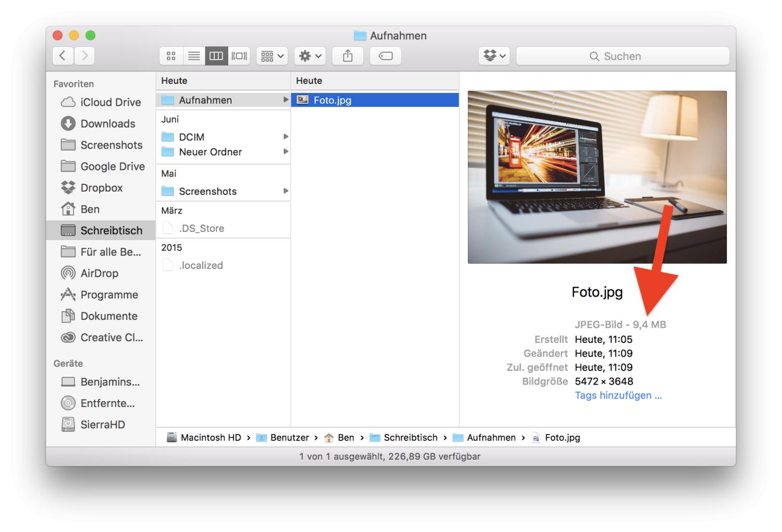The height and width of the screenshot is (532, 782).
Task: Select the DCIM folder
Action: (x=223, y=137)
